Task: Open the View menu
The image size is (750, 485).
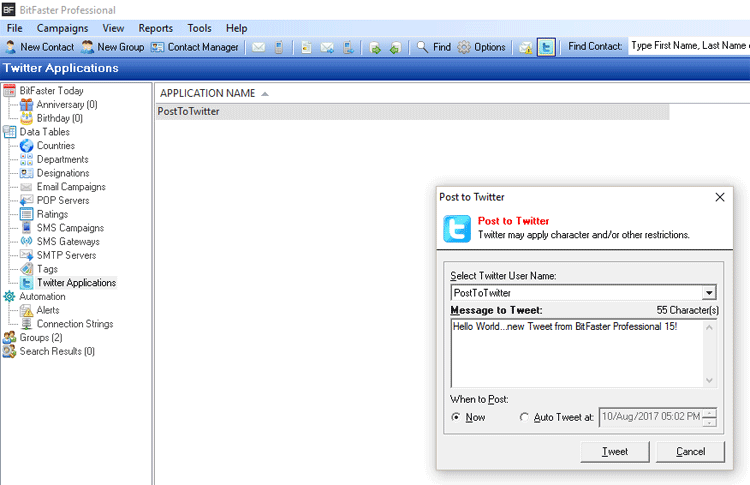Action: pos(113,28)
